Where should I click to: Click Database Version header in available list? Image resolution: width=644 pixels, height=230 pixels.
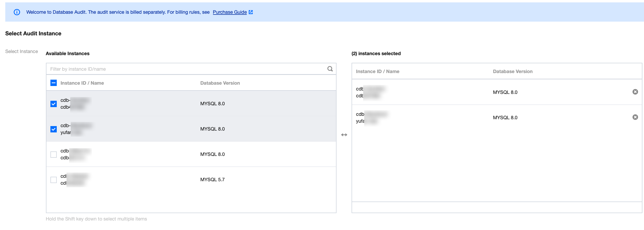220,83
